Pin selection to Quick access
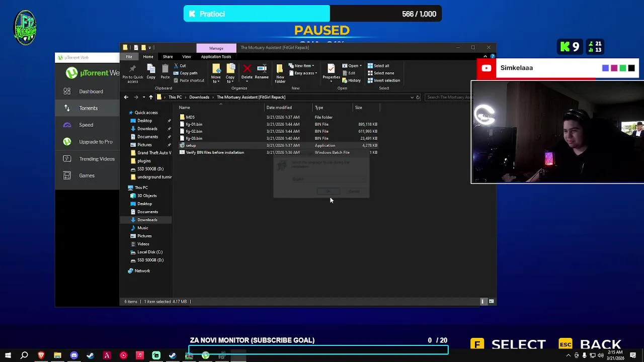The width and height of the screenshot is (644, 362). coord(132,73)
